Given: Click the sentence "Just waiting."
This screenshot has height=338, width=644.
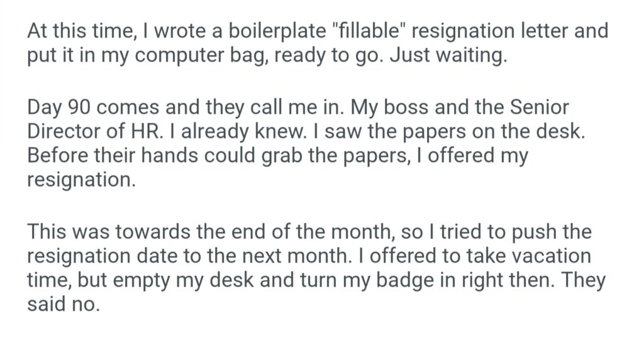Looking at the screenshot, I should pyautogui.click(x=447, y=57).
